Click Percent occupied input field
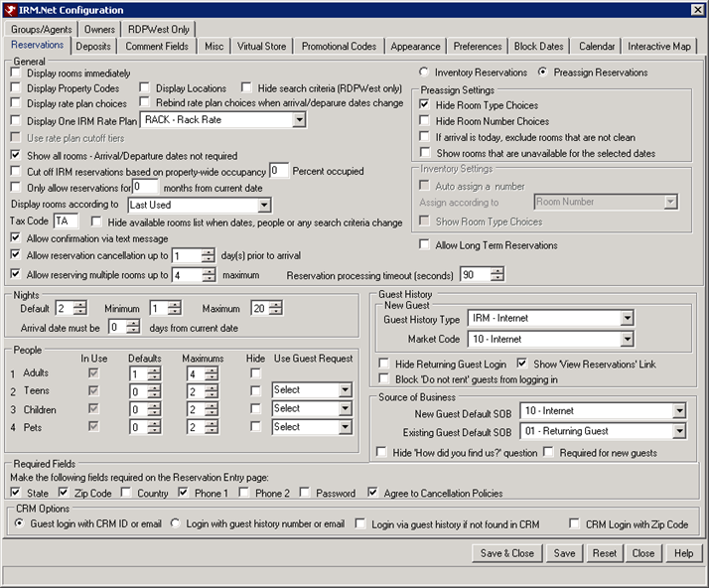Viewport: 709px width, 588px height. click(278, 171)
